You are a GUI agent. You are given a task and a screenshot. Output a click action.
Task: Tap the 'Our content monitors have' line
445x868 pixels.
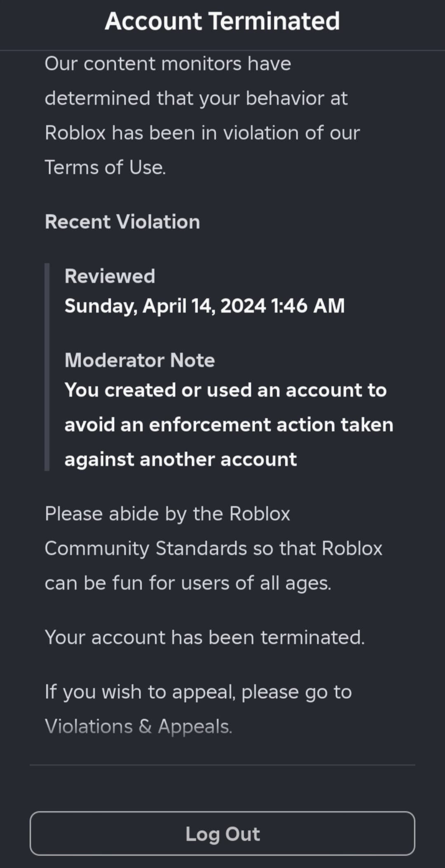coord(168,64)
